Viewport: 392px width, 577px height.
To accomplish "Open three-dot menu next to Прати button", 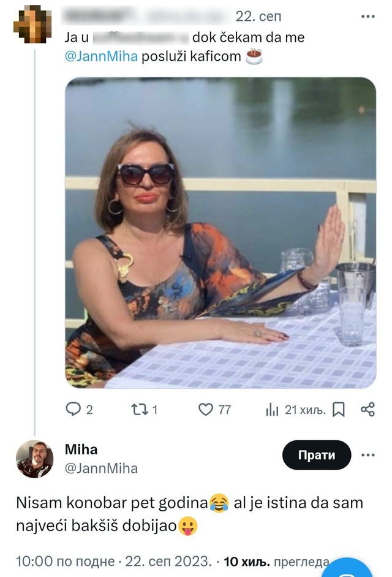I will click(367, 456).
